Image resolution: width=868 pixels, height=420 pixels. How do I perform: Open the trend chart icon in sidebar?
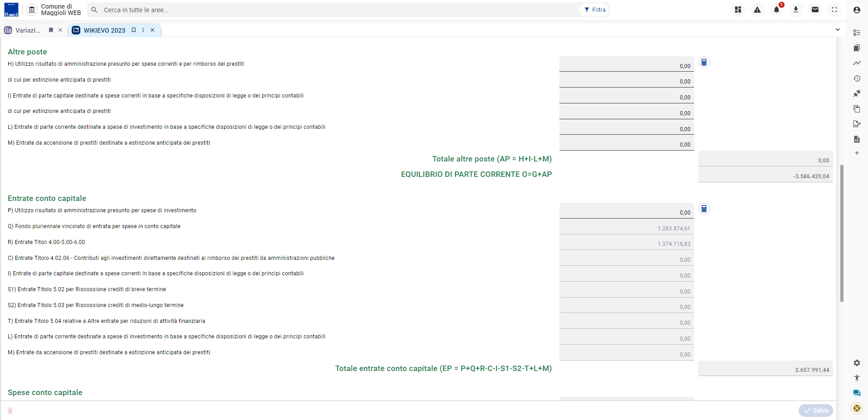point(857,63)
